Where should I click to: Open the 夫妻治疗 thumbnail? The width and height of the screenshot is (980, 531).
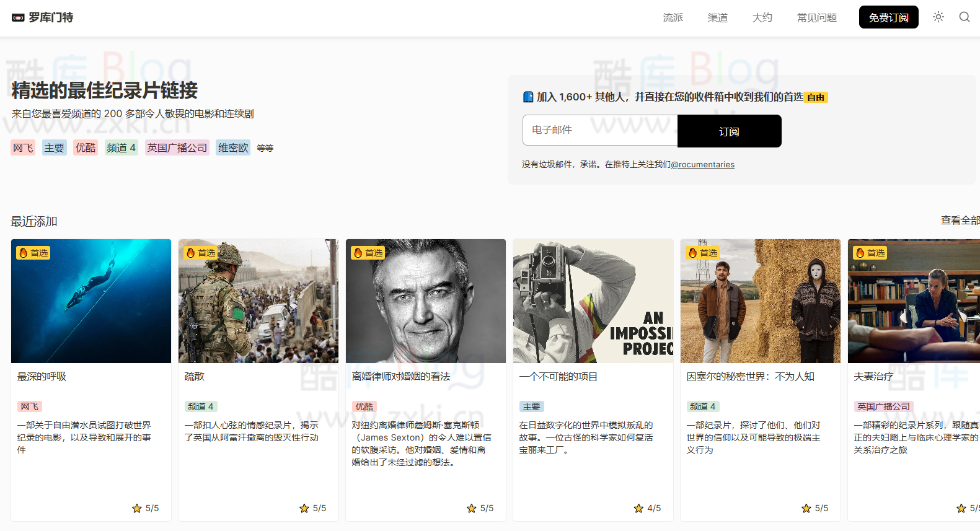(914, 301)
